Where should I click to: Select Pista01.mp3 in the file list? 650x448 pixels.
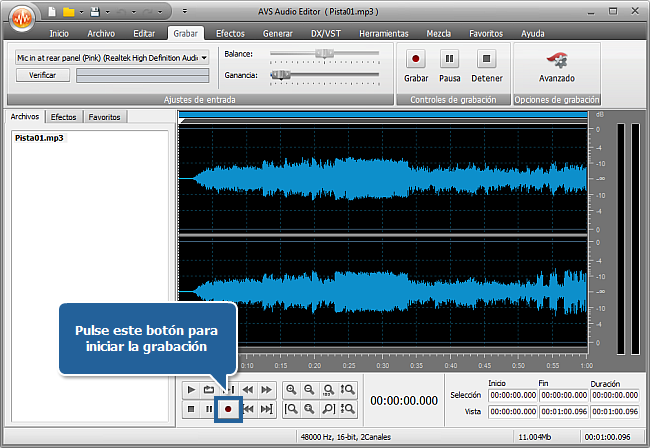click(39, 138)
